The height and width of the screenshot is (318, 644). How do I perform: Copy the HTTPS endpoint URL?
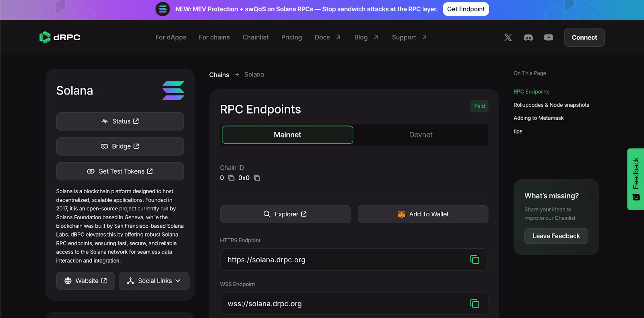(x=475, y=260)
